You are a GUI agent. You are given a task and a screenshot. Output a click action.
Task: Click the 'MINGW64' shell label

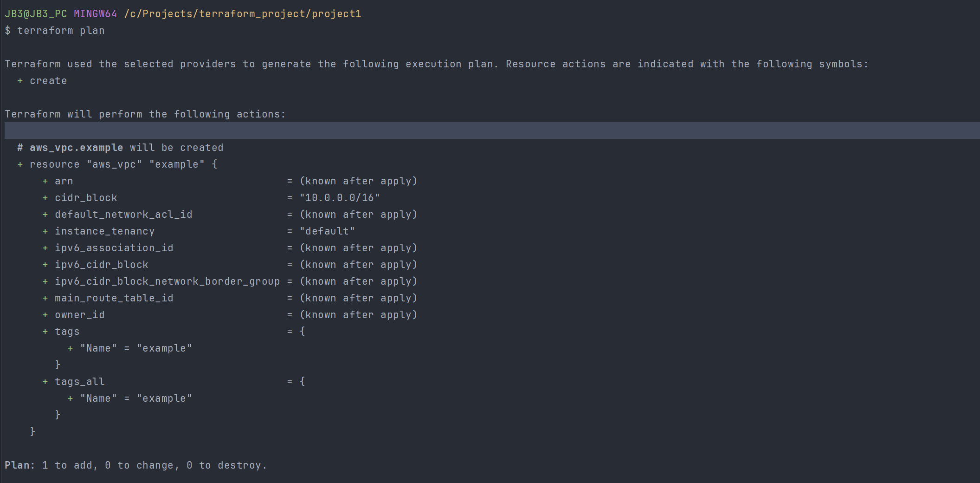pos(96,14)
